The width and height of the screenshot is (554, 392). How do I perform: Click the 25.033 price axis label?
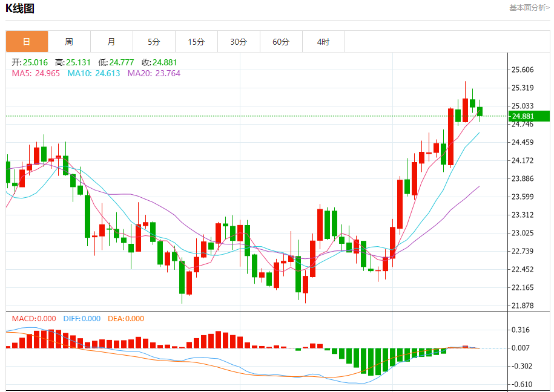point(523,106)
